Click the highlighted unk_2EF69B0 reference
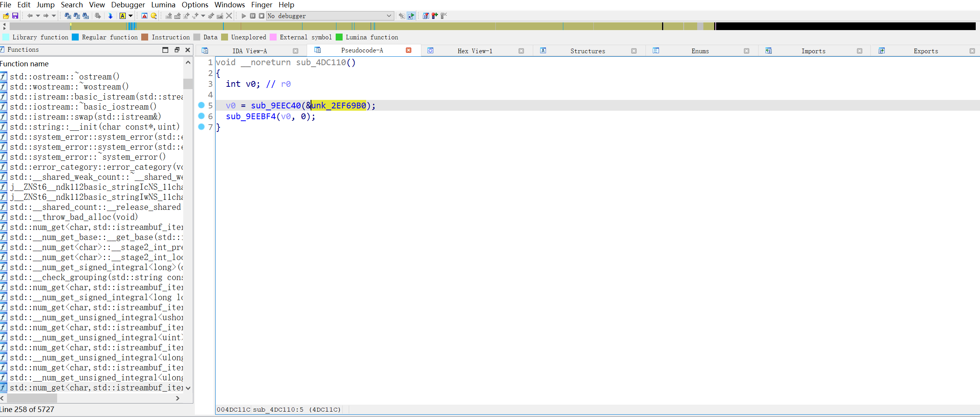Image resolution: width=980 pixels, height=417 pixels. (x=338, y=106)
